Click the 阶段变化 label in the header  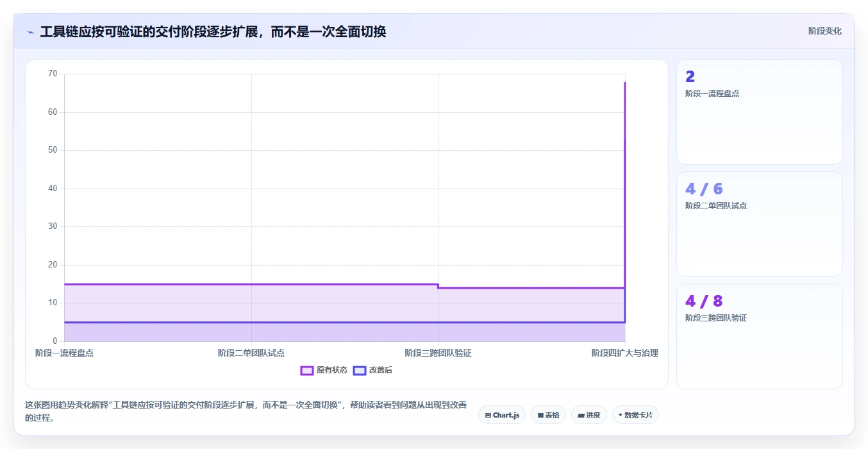click(x=824, y=31)
